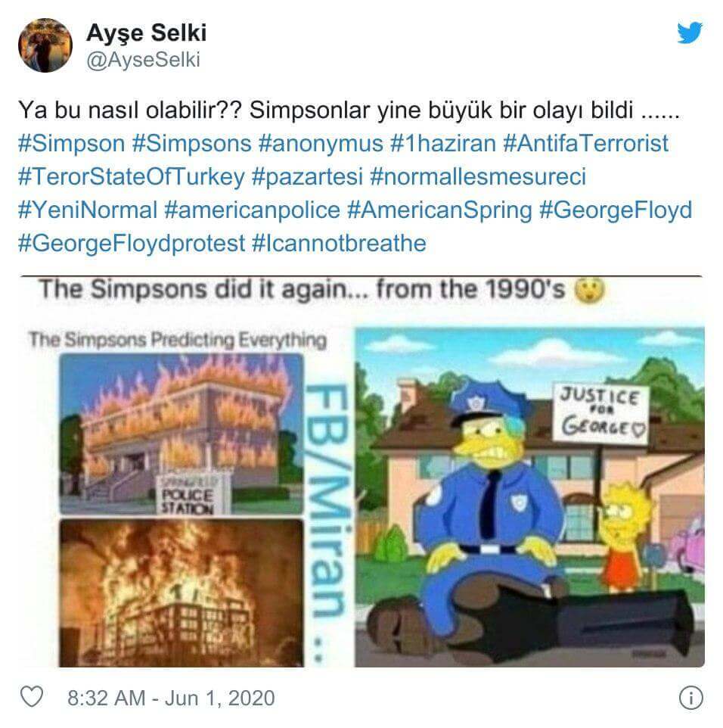Open the Ayşe Selki display name
Screen dimensions: 723x728
pos(146,33)
